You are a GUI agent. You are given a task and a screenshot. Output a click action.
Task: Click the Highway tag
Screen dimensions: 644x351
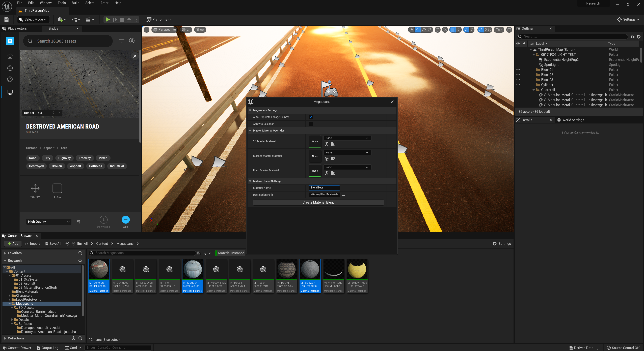click(x=64, y=158)
